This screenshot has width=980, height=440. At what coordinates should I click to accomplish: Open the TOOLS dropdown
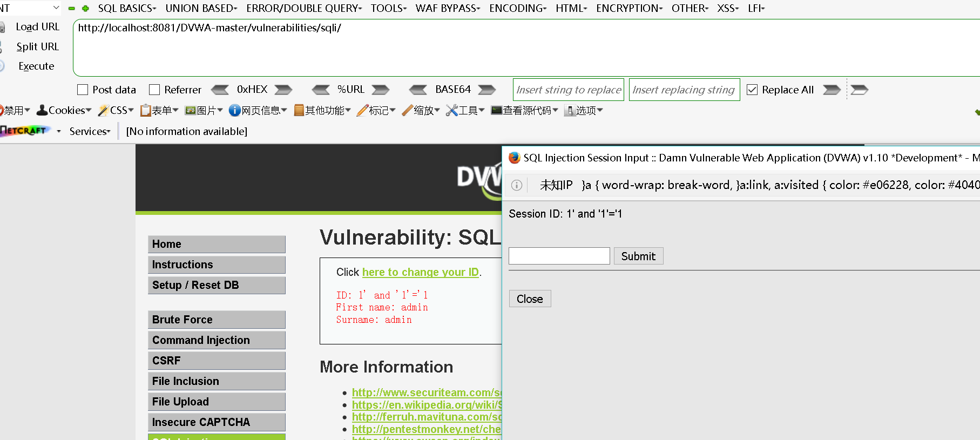(x=389, y=8)
